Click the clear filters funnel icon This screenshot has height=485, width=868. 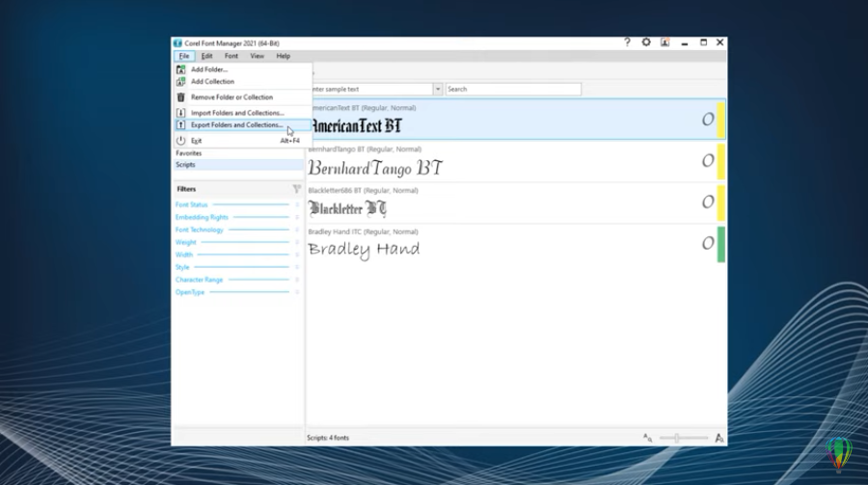(x=297, y=189)
